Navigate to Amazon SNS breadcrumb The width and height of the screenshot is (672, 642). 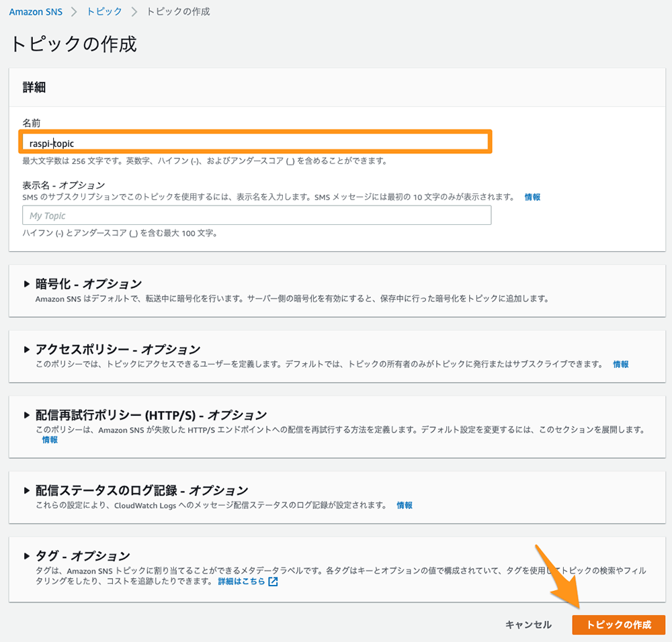pyautogui.click(x=35, y=11)
